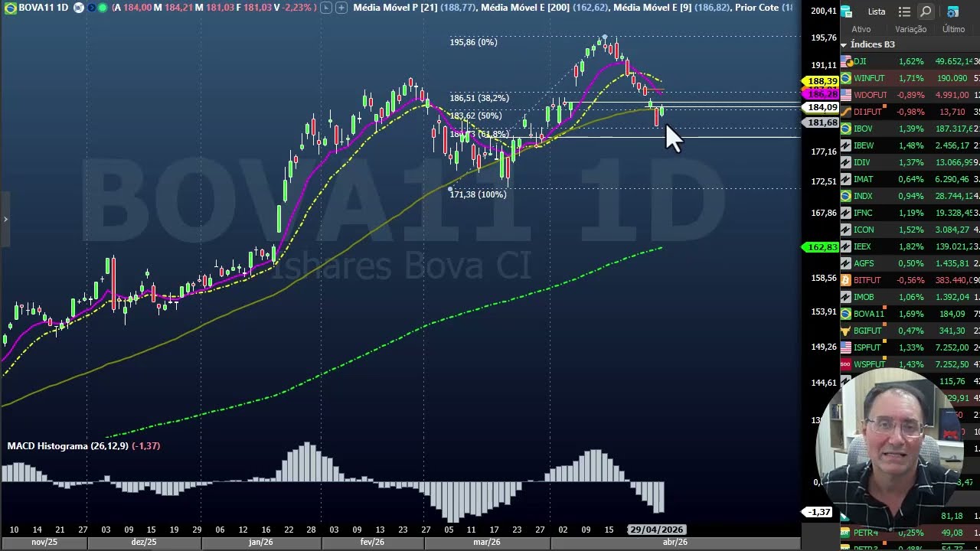Click the 183,62 (50%) Fibonacci label
The height and width of the screenshot is (551, 980).
click(x=475, y=116)
